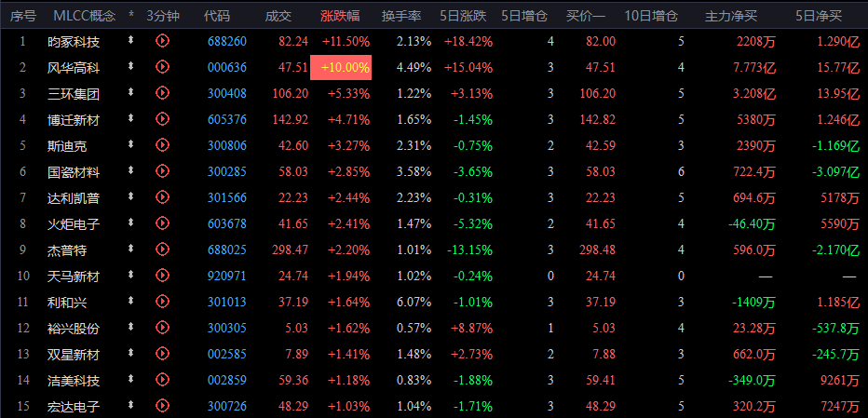Select stock name 火炬电子
Screen dimensions: 868x418
pos(74,224)
